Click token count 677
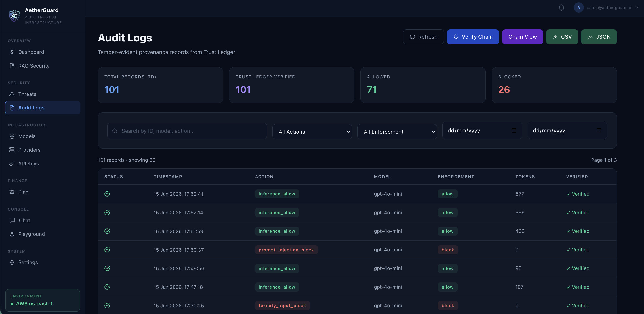This screenshot has width=644, height=314. tap(519, 194)
